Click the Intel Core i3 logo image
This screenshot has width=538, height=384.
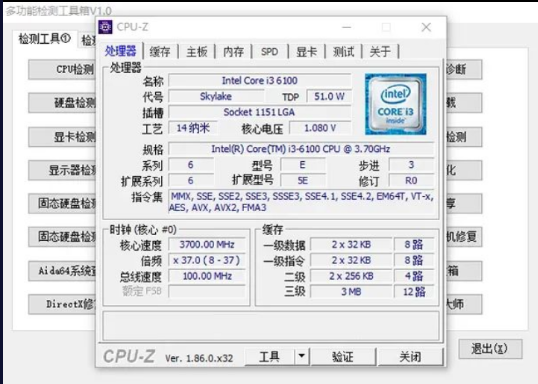pos(396,104)
